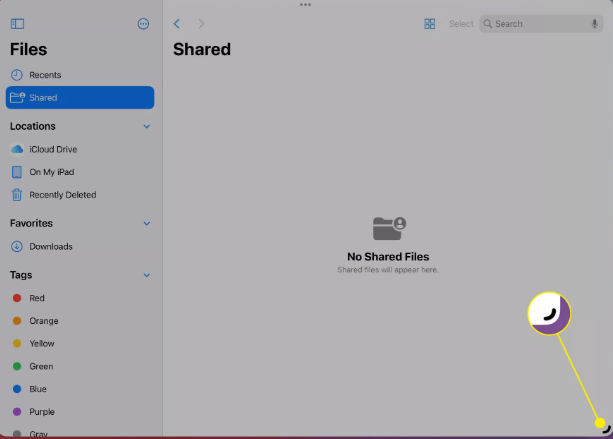The image size is (613, 439).
Task: Click the iCloud Drive cloud icon
Action: (17, 149)
